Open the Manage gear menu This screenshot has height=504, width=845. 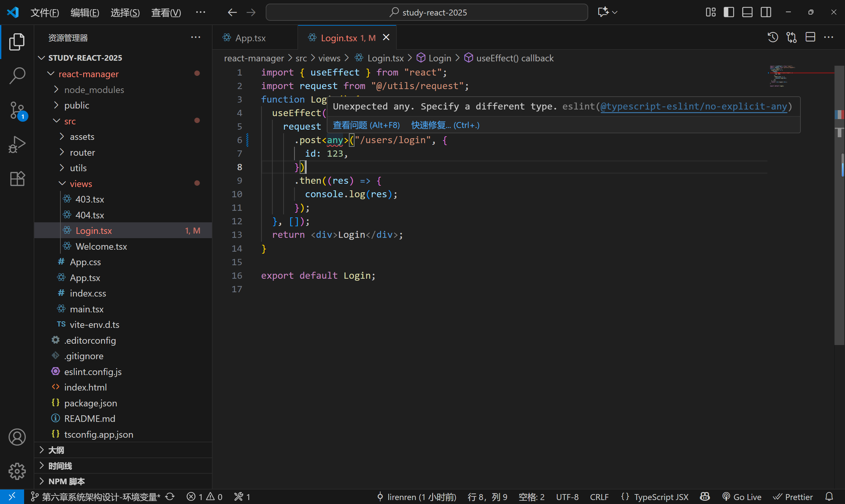pyautogui.click(x=17, y=471)
